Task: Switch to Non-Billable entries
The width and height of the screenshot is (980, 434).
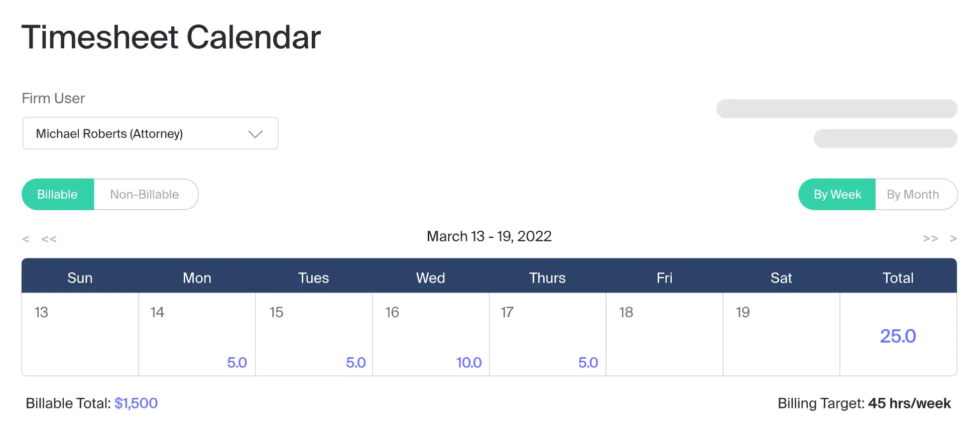Action: tap(146, 194)
